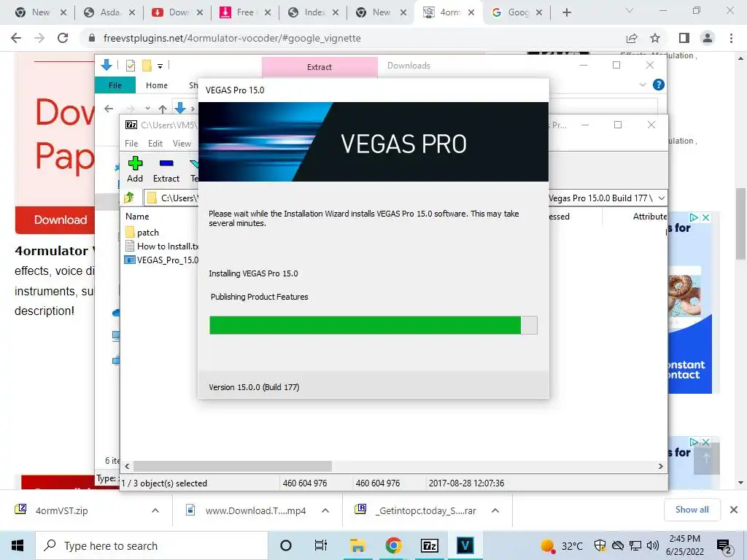Open a new Chrome tab with plus button
Image resolution: width=747 pixels, height=560 pixels.
tap(566, 12)
